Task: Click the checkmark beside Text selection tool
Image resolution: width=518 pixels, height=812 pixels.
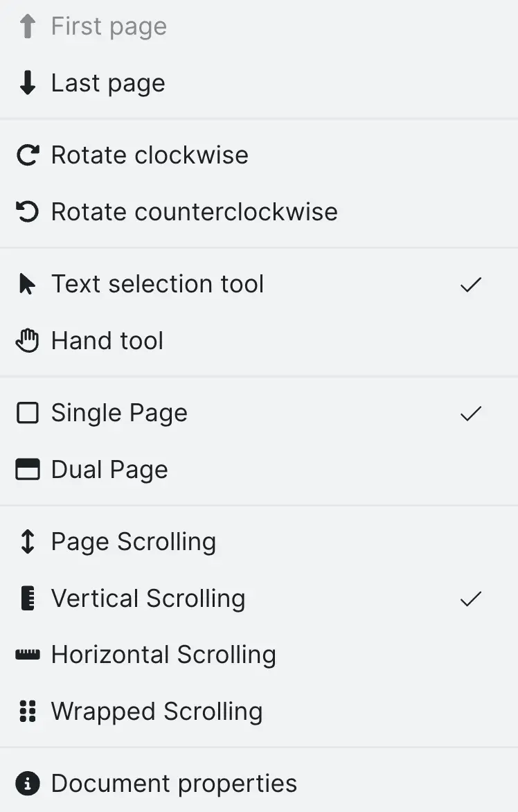Action: pos(470,284)
